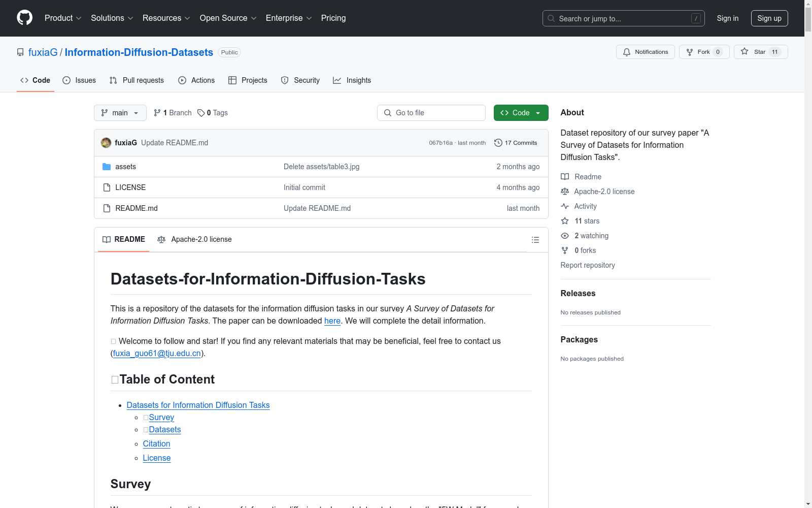View the 1 Branch link
Viewport: 812px width, 508px height.
(173, 113)
